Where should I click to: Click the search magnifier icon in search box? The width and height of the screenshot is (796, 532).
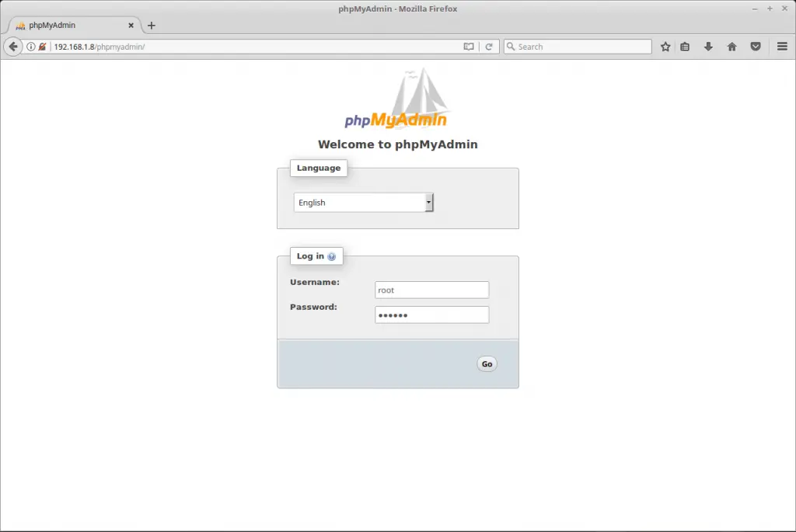(x=511, y=47)
